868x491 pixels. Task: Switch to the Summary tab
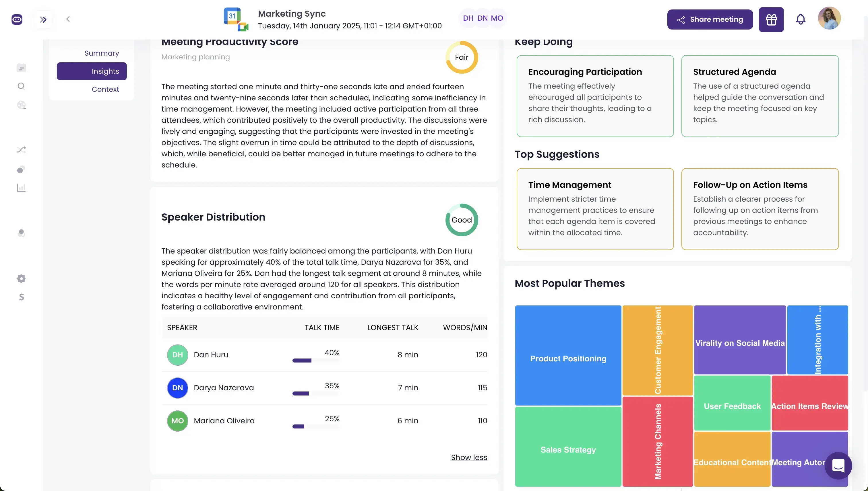point(101,53)
